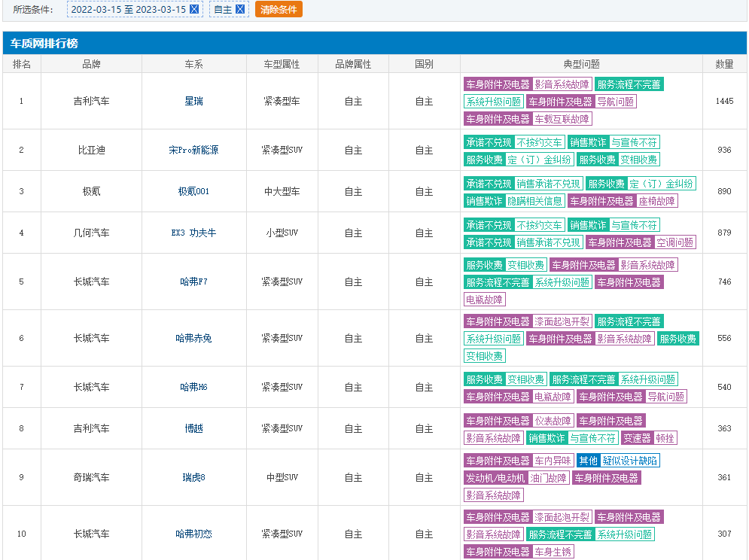Click 座椅故障 tag in 极氪001 row
749x560 pixels.
657,201
